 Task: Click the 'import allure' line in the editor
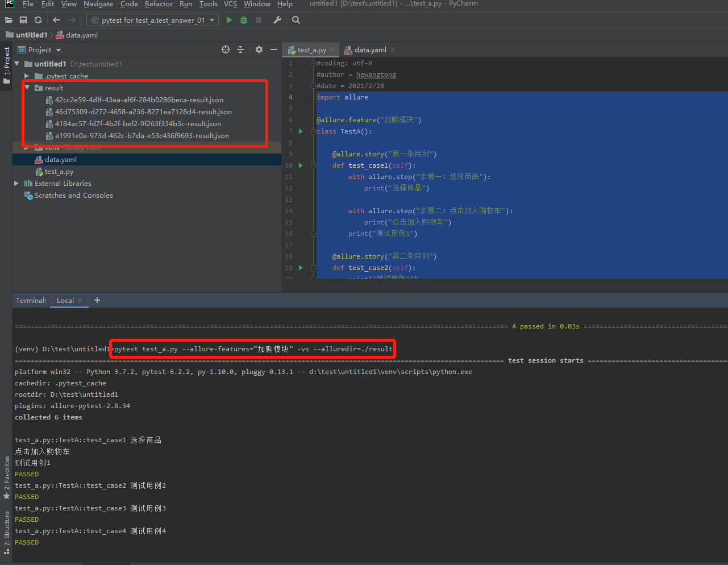(342, 97)
